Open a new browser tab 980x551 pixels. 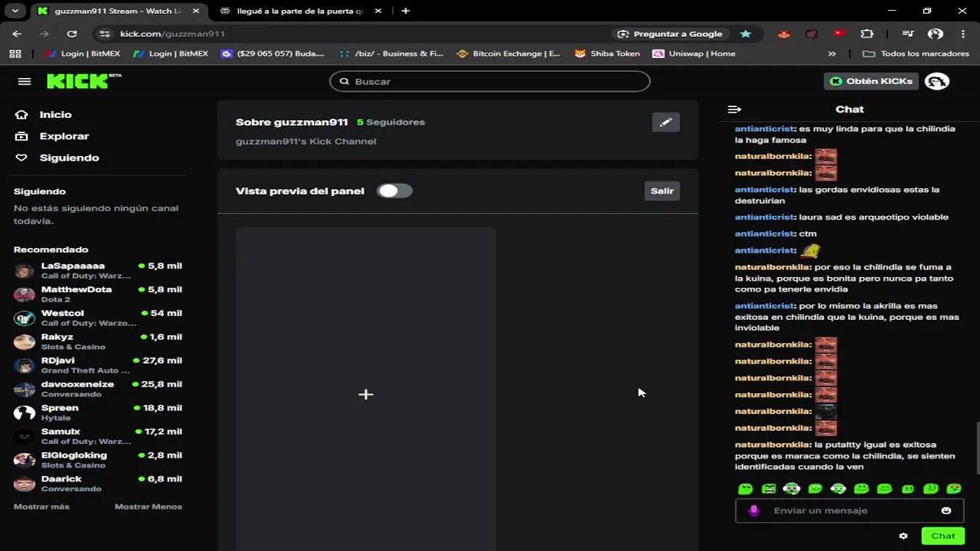[x=406, y=11]
